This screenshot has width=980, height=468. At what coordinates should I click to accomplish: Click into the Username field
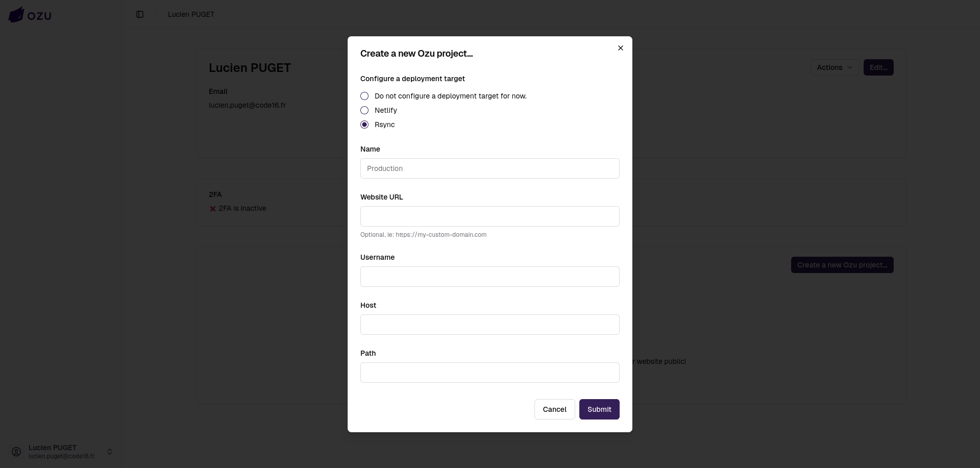[x=489, y=277]
